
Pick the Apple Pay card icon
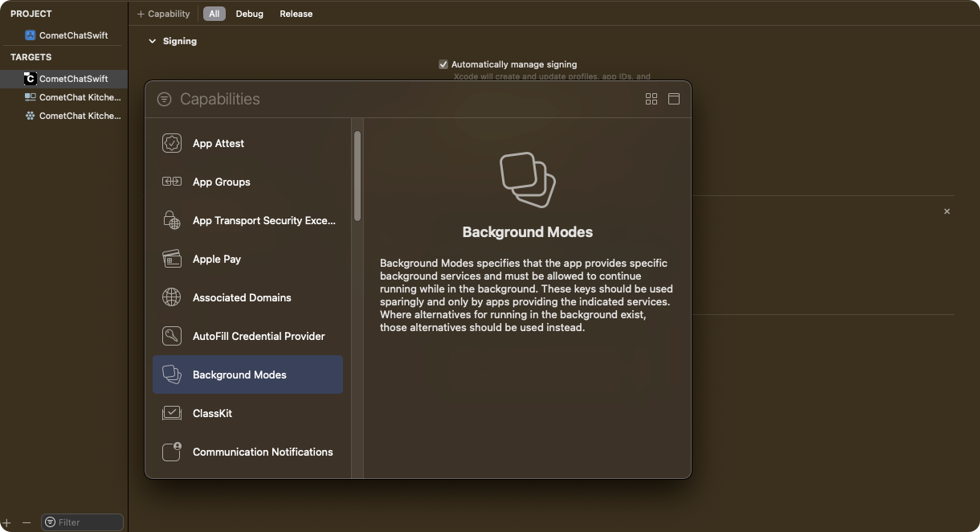coord(172,259)
